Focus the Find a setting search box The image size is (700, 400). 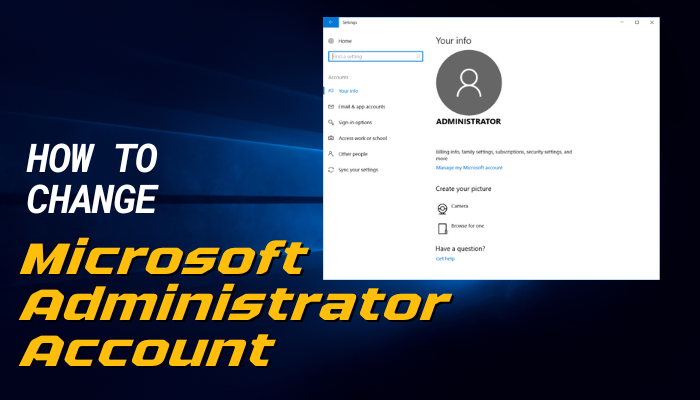pyautogui.click(x=375, y=57)
